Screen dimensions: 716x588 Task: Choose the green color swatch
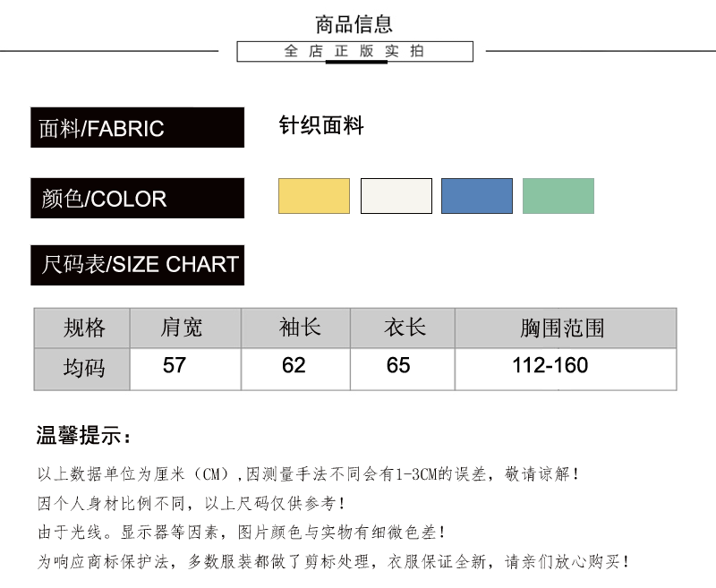[x=558, y=196]
